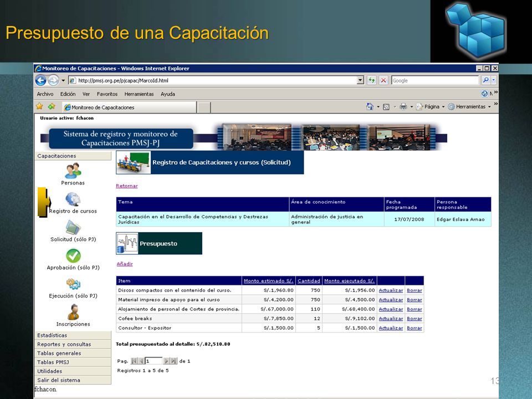Image resolution: width=532 pixels, height=399 pixels.
Task: Expand the Capacitaciones sidebar section
Action: [x=73, y=156]
